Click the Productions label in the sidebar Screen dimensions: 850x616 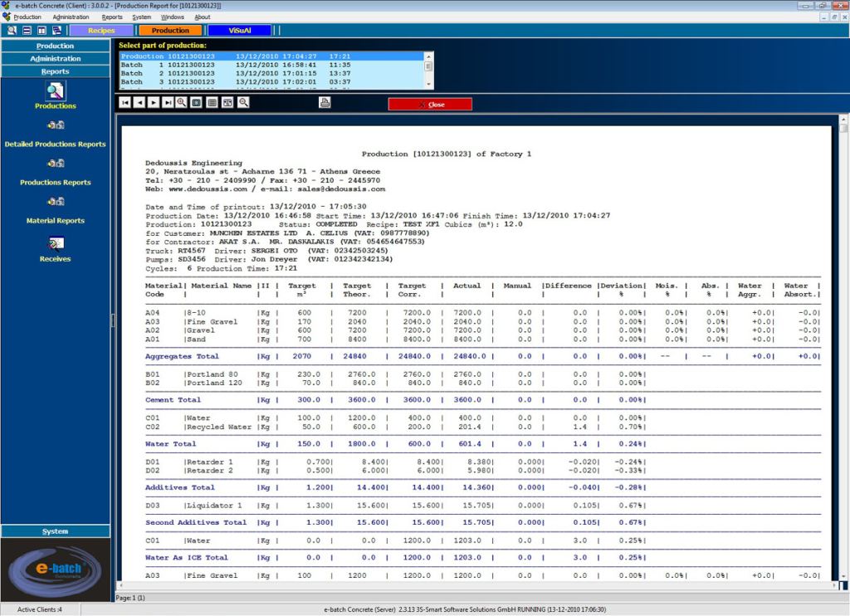click(x=56, y=105)
